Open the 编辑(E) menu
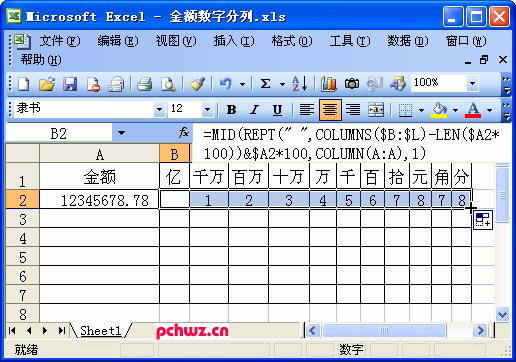Viewport: 516px width, 362px height. coord(118,41)
